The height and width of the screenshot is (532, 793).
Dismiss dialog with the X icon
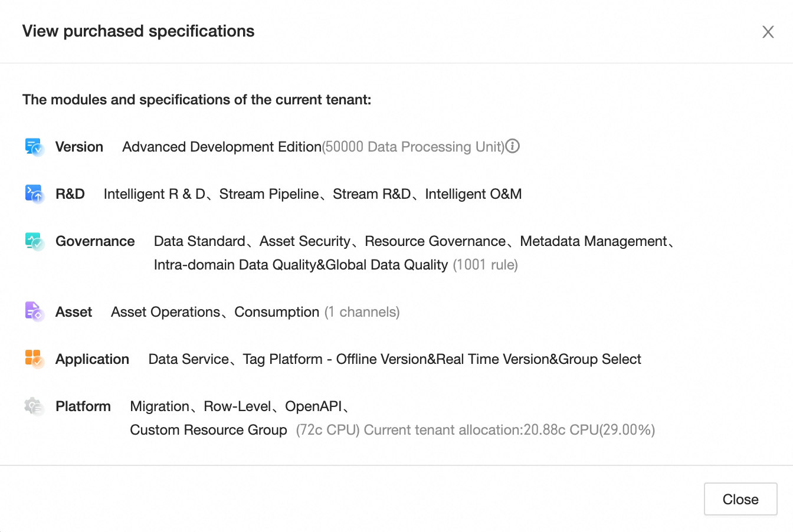pos(768,32)
